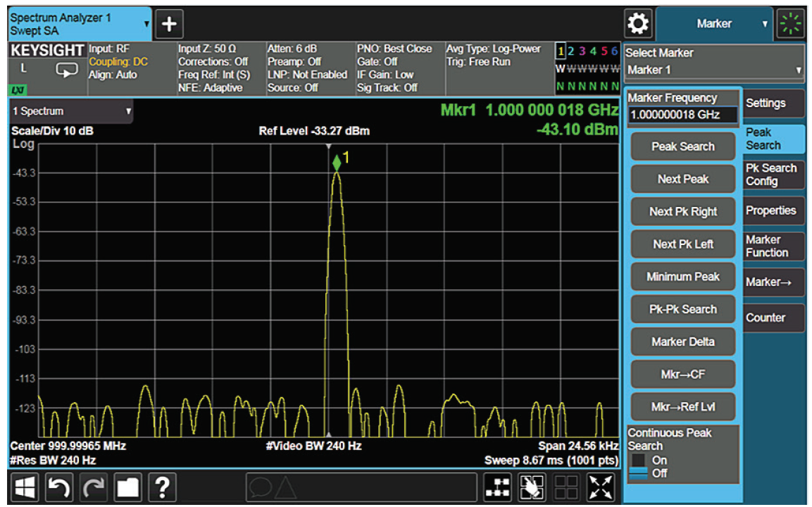Click PNO: Best Close setting
Image resolution: width=812 pixels, height=507 pixels.
pos(394,49)
